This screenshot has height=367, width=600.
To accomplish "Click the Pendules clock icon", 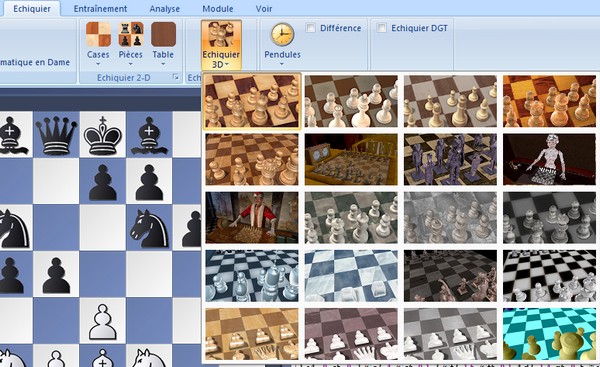I will tap(282, 34).
